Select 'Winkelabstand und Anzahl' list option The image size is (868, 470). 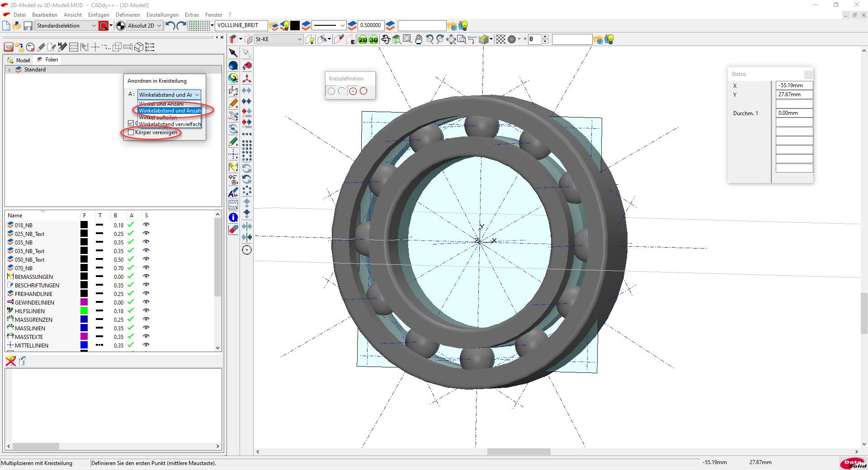point(170,111)
